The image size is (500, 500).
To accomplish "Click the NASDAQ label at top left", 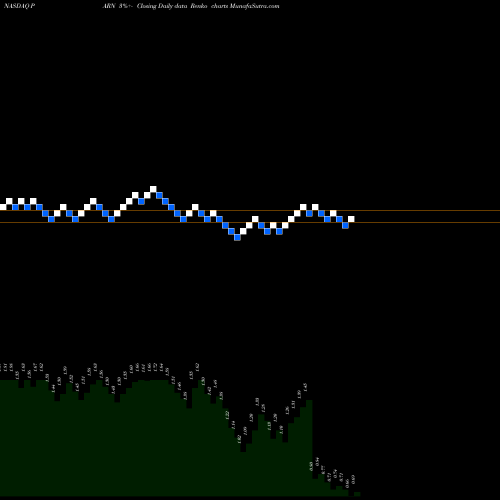I will click(16, 6).
